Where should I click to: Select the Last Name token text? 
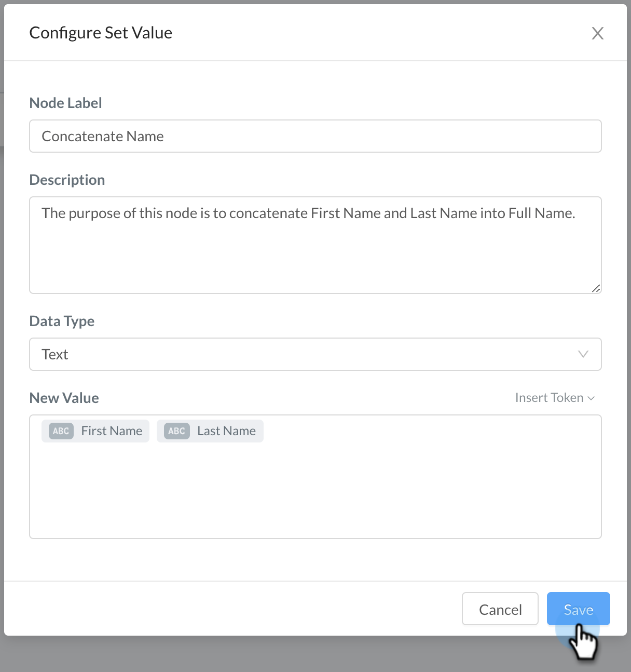(x=226, y=431)
